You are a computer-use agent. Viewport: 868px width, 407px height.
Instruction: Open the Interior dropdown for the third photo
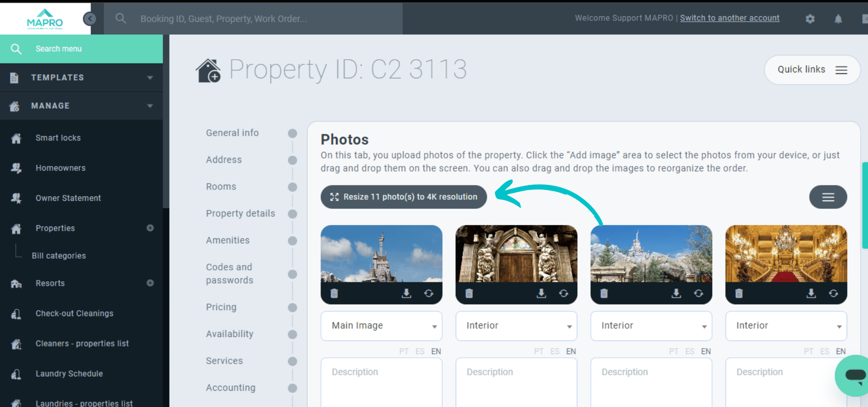(x=651, y=326)
